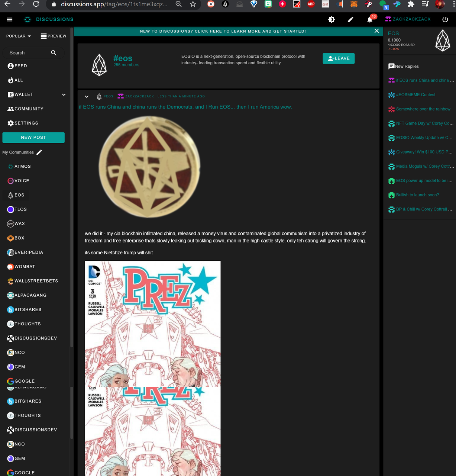Expand the WALLET chevron
This screenshot has width=456, height=476.
click(x=64, y=94)
